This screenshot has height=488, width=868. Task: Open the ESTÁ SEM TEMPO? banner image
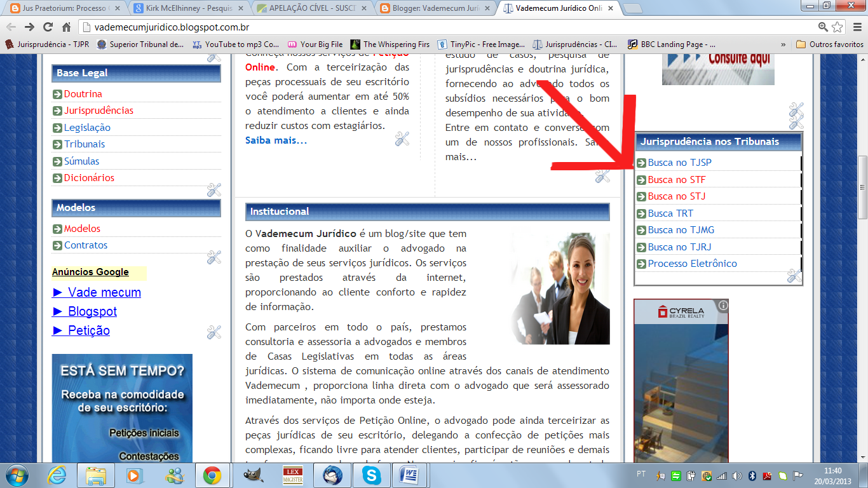(122, 410)
